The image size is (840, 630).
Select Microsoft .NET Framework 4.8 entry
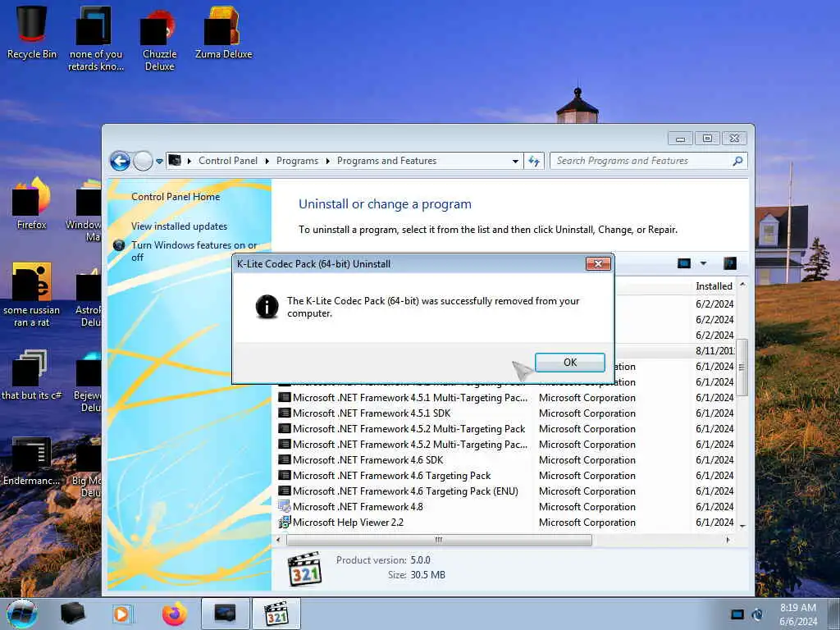click(x=505, y=506)
